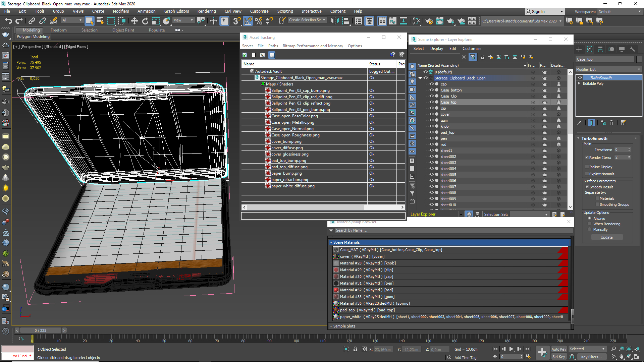
Task: Toggle visibility of pen object
Action: tap(432, 138)
